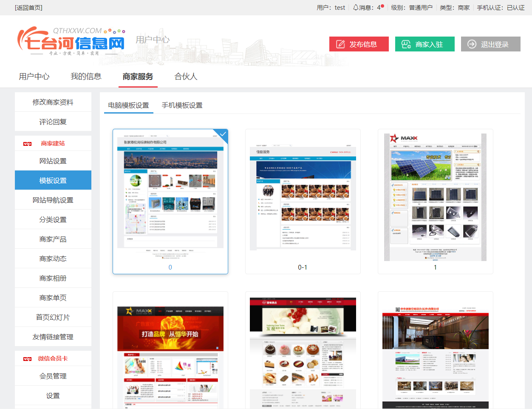
Task: Click the 七台河信息网 site logo
Action: point(71,41)
